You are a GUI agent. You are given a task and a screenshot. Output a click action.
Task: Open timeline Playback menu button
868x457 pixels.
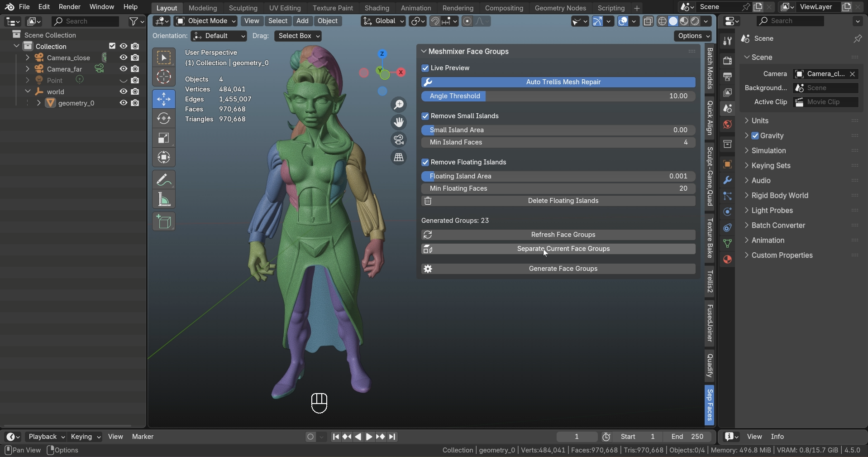pyautogui.click(x=46, y=437)
